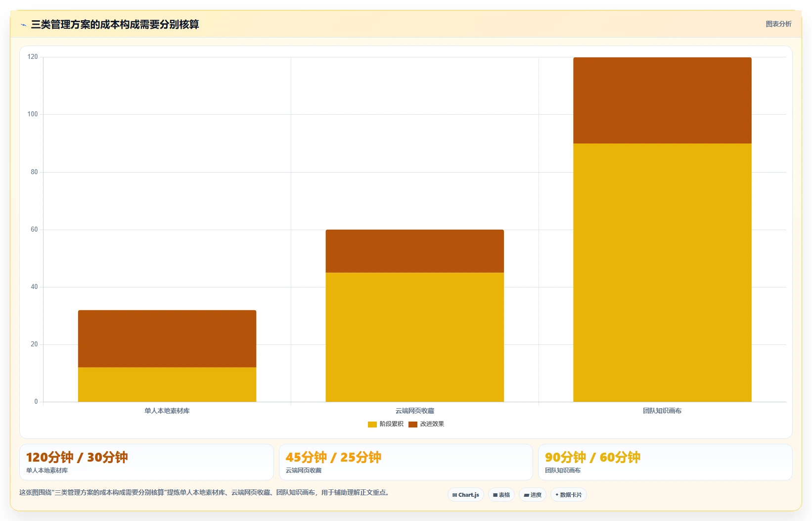812x521 pixels.
Task: Click the y-axis tick label 60
Action: [x=34, y=230]
